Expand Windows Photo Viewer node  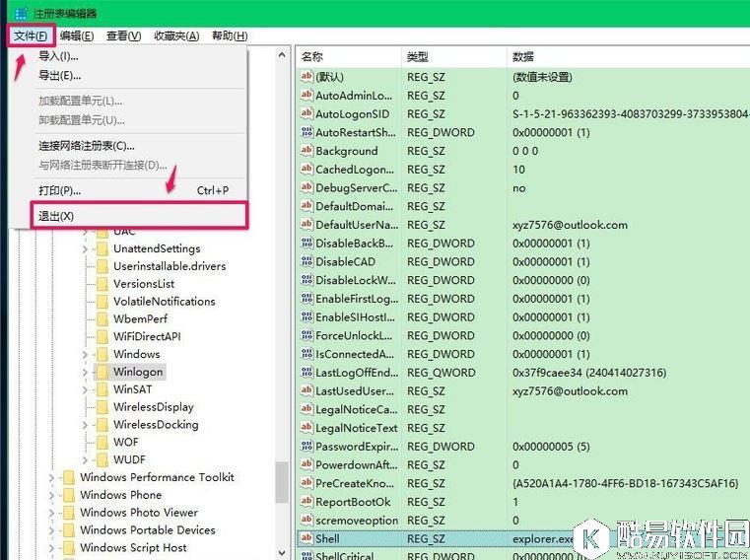click(x=51, y=513)
